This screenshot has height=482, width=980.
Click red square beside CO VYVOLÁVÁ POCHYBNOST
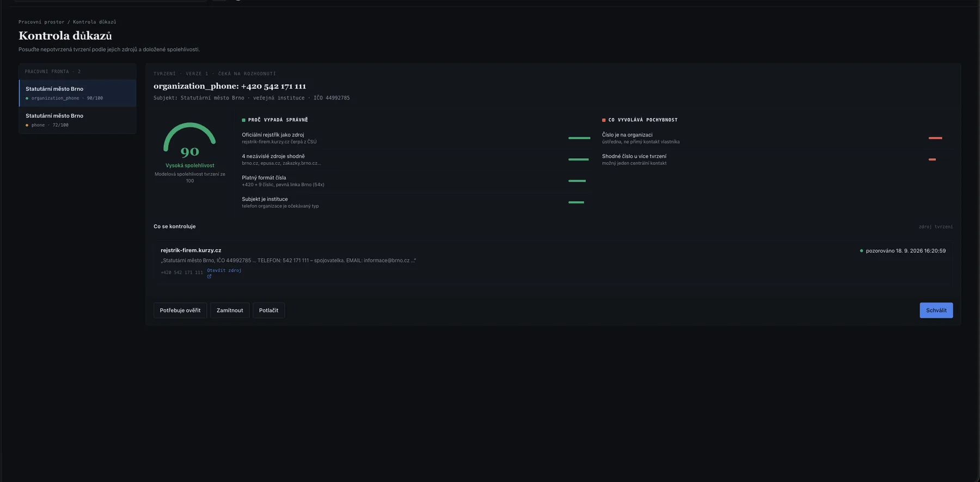(x=604, y=120)
